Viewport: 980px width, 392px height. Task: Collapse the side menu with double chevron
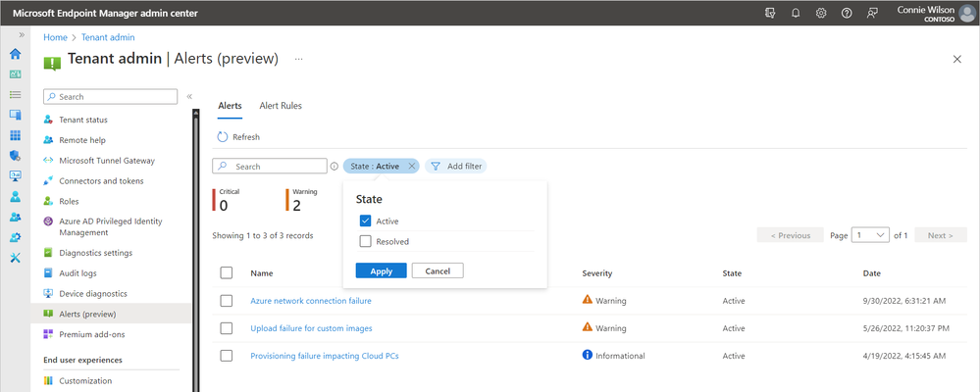point(189,96)
